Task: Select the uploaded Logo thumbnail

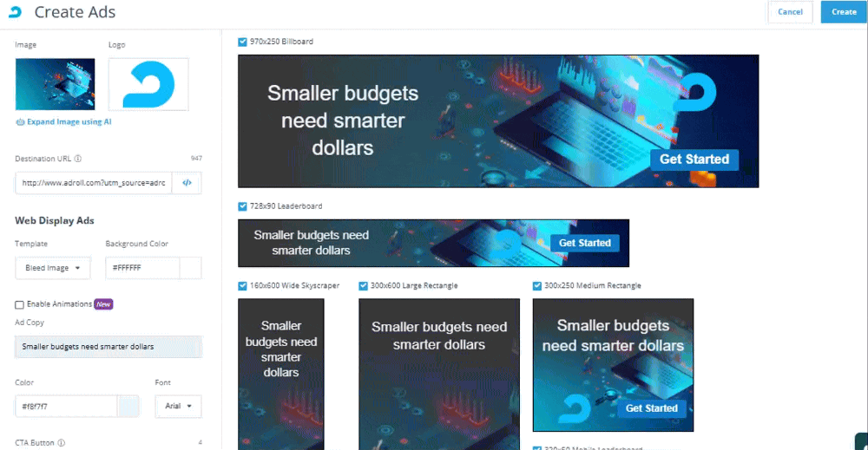Action: pos(148,84)
